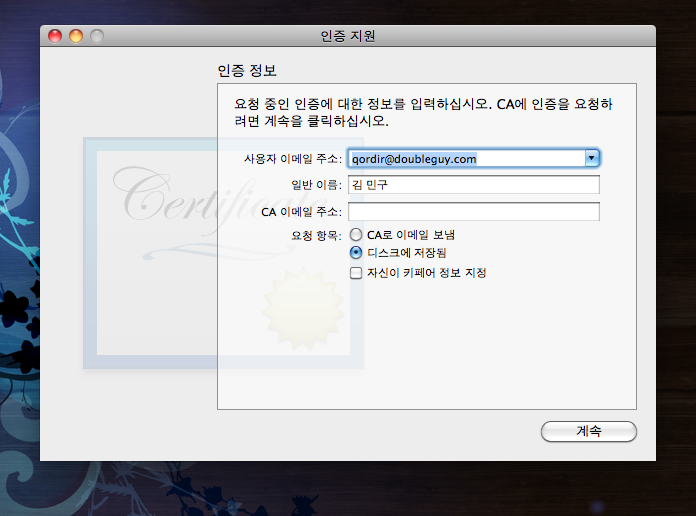Select the 디스크에 저장됨 radio button
The image size is (696, 516).
tap(356, 253)
